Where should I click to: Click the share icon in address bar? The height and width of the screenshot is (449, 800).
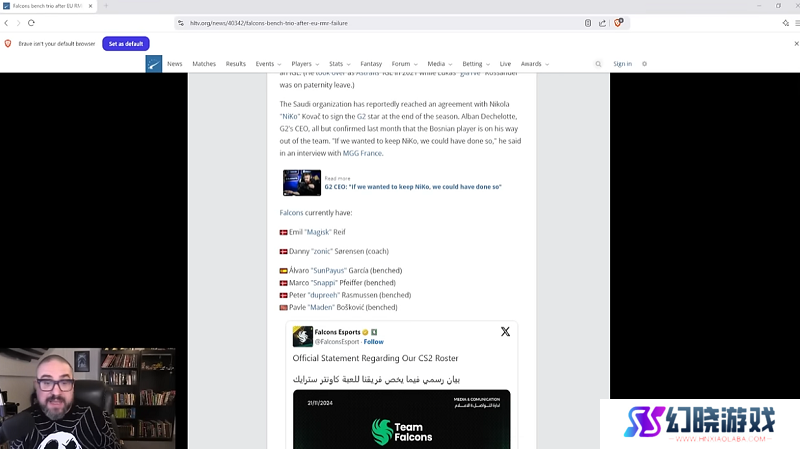tap(602, 23)
